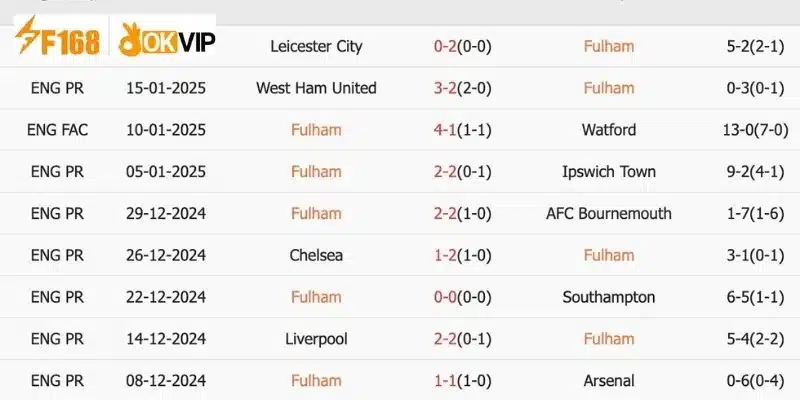Click the ENG FAC competition label

(57, 130)
